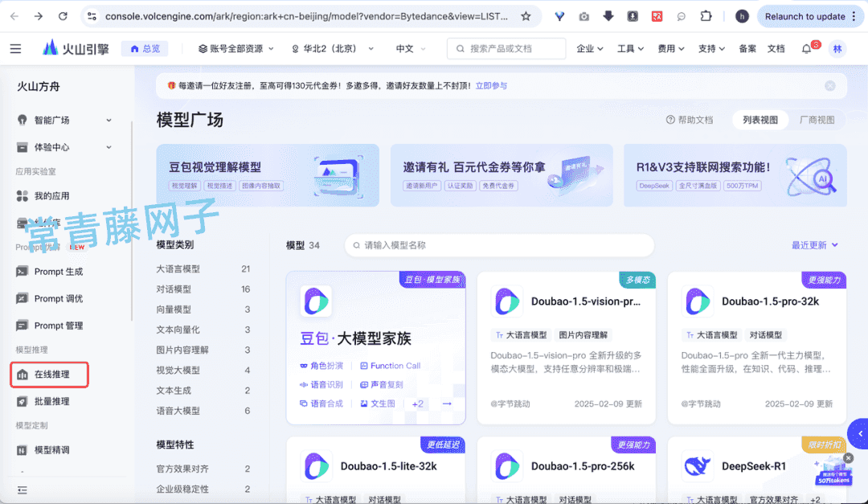Close the floating DeepSeek promo widget
The height and width of the screenshot is (504, 868).
(x=849, y=458)
